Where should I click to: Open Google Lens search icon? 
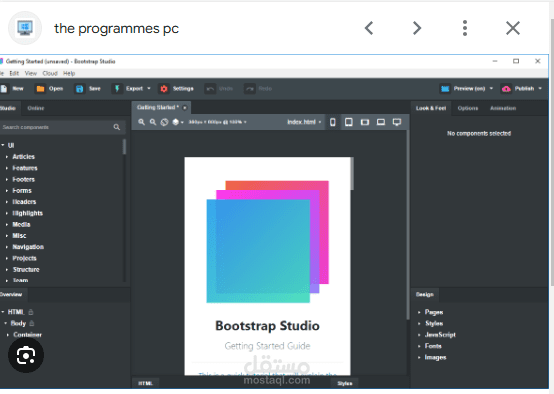coord(26,355)
